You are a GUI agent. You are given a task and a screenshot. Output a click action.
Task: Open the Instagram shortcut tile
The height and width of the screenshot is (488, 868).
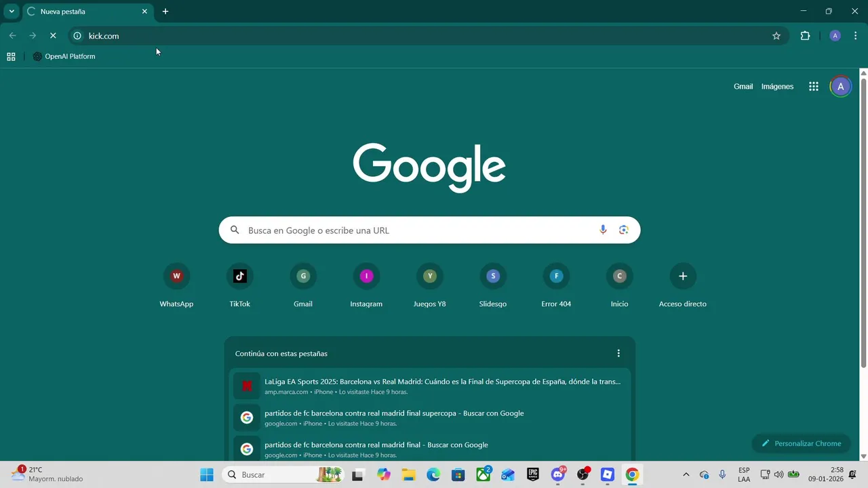coord(366,285)
